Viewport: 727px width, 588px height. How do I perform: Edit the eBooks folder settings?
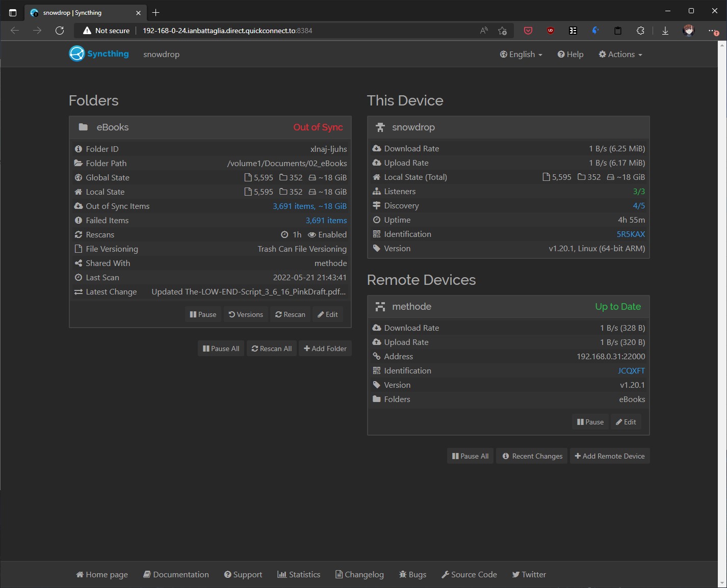328,314
